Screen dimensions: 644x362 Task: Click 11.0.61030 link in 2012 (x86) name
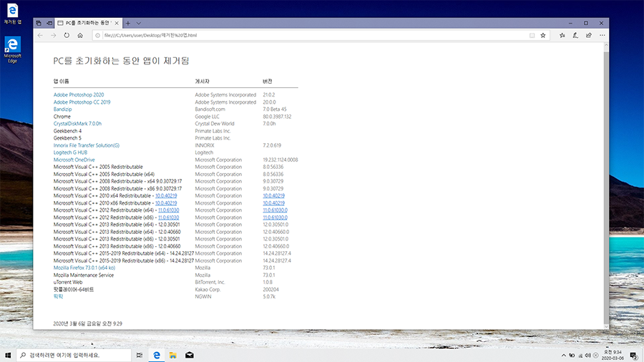(x=168, y=217)
